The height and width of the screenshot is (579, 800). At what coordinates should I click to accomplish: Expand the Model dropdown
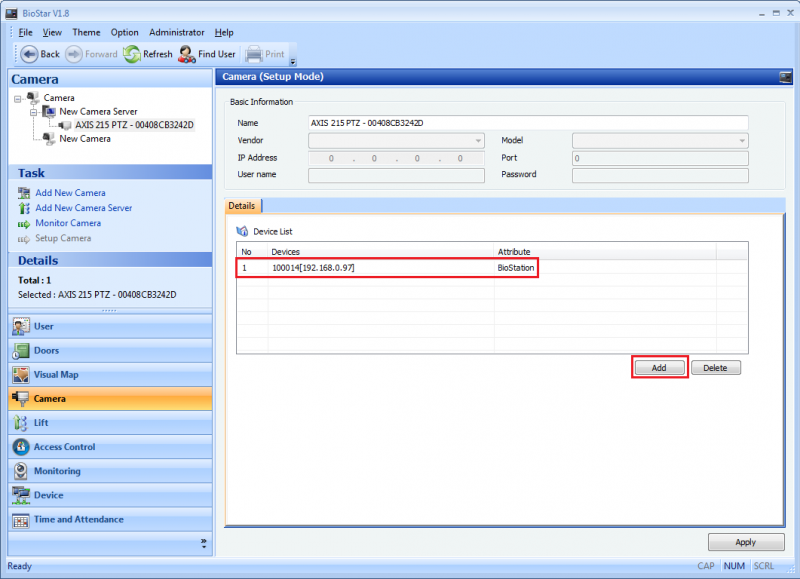(741, 141)
